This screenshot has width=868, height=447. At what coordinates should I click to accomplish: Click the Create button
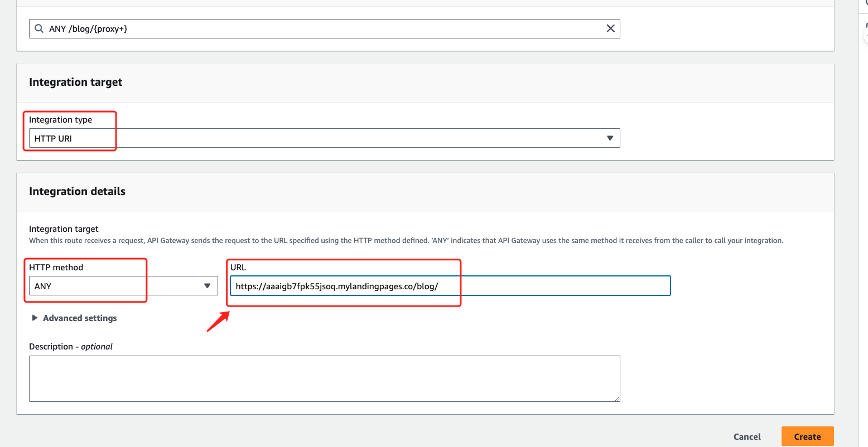(807, 437)
